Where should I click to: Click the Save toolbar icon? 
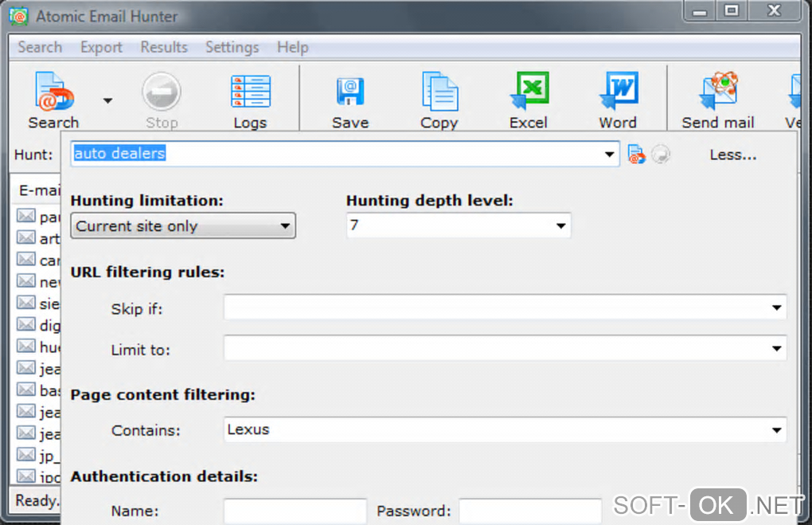(x=350, y=100)
